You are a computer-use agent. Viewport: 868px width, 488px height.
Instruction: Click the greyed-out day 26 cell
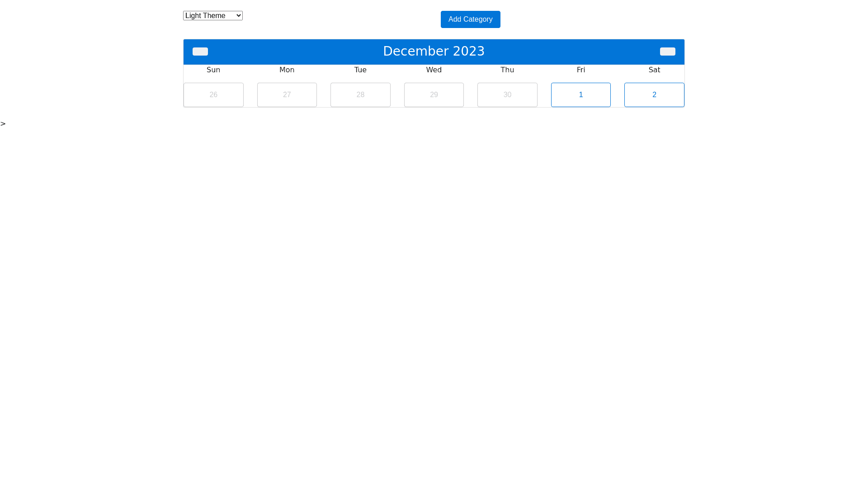[x=213, y=95]
